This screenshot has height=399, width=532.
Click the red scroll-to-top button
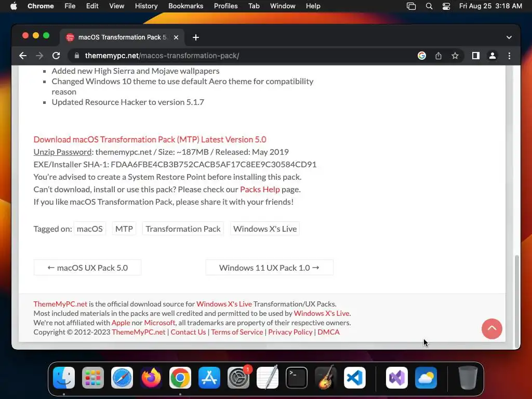(491, 329)
